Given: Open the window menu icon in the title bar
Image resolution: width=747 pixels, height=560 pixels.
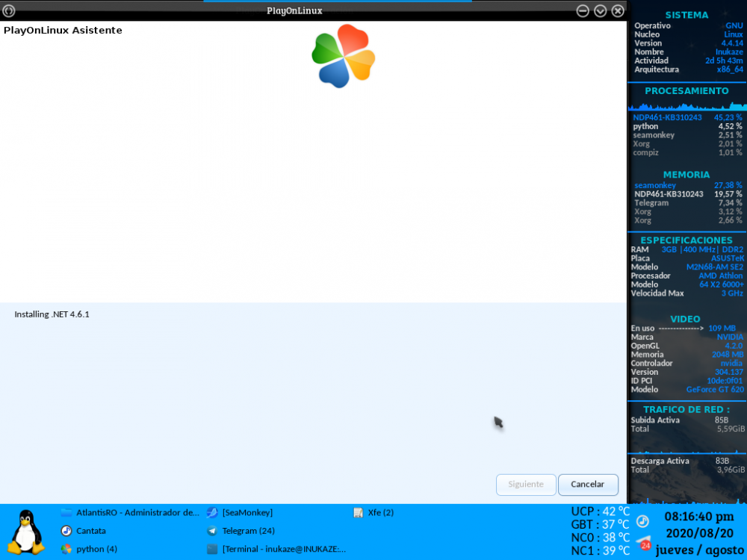Looking at the screenshot, I should 10,10.
